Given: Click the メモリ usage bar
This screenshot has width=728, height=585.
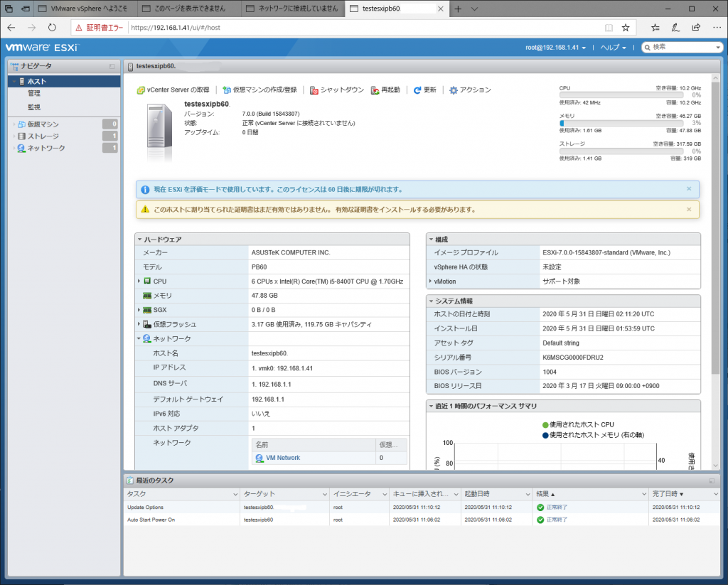Looking at the screenshot, I should click(621, 124).
